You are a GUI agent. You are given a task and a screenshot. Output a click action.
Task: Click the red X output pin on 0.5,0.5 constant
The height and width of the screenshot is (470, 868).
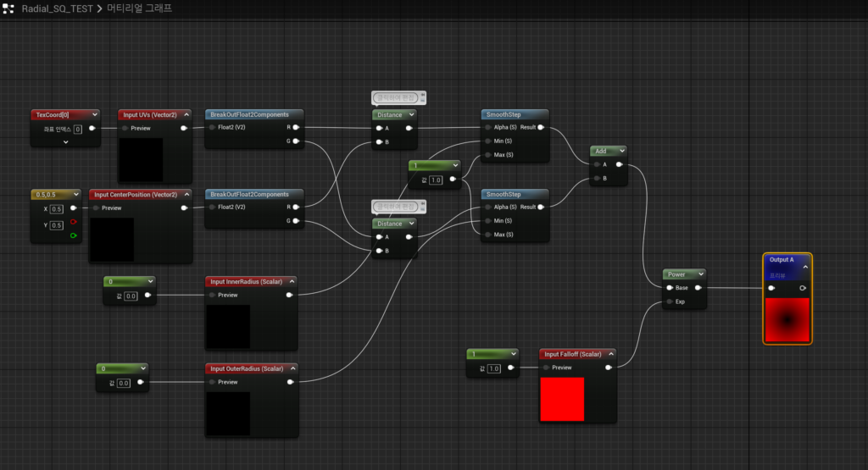point(73,221)
